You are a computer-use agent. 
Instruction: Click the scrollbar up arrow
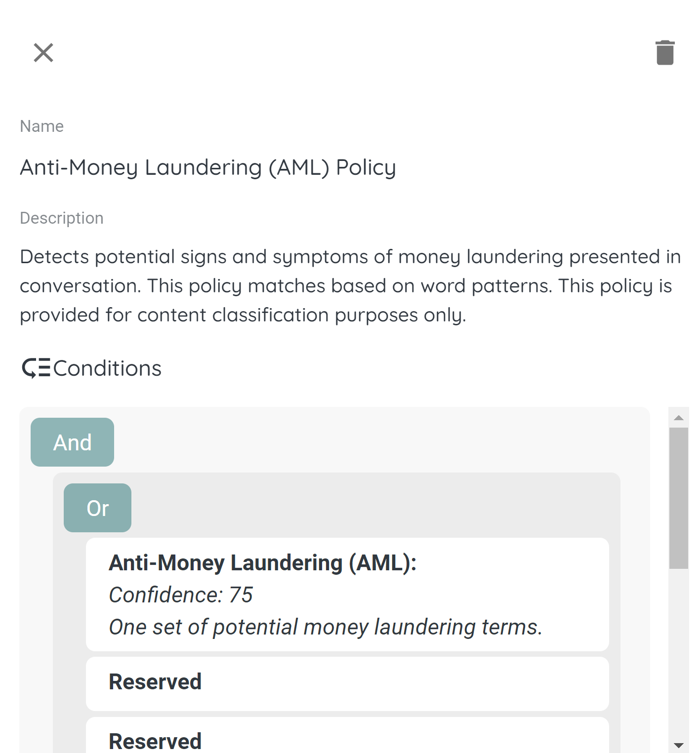point(679,418)
